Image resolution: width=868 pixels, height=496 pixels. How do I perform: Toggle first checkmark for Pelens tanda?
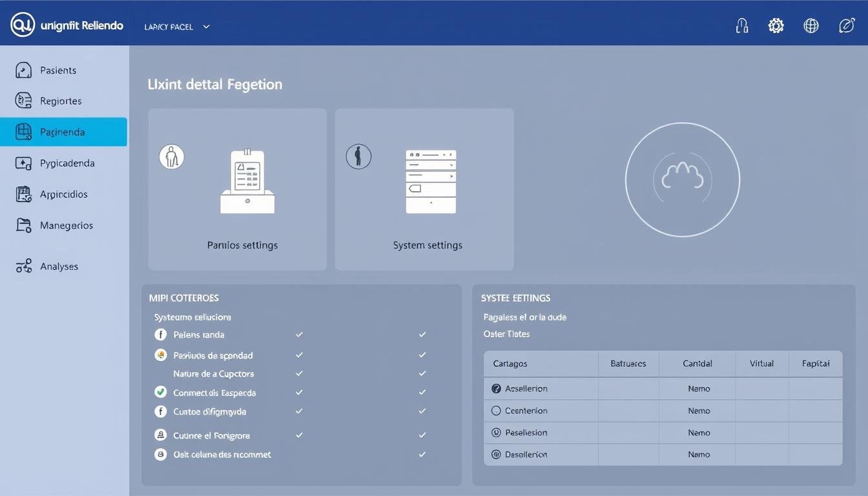click(x=299, y=335)
